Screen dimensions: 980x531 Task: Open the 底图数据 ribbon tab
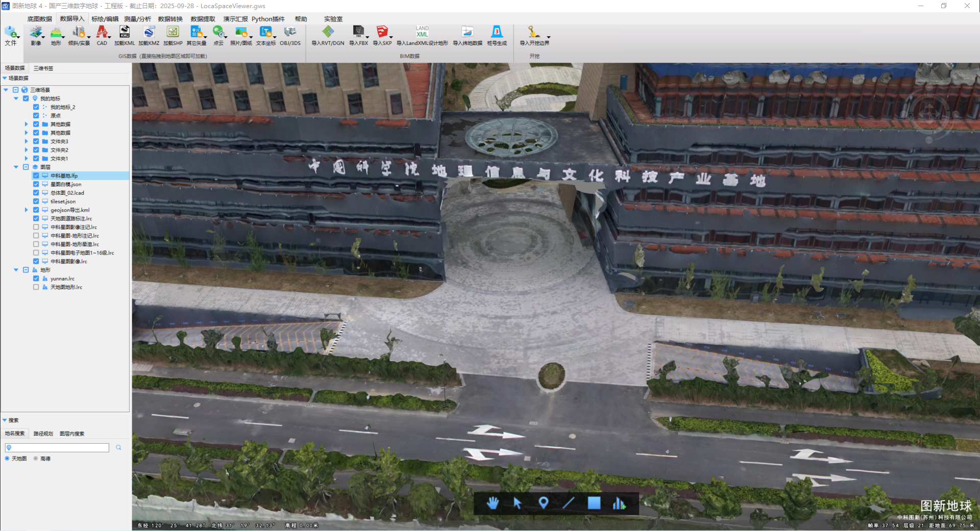point(40,19)
